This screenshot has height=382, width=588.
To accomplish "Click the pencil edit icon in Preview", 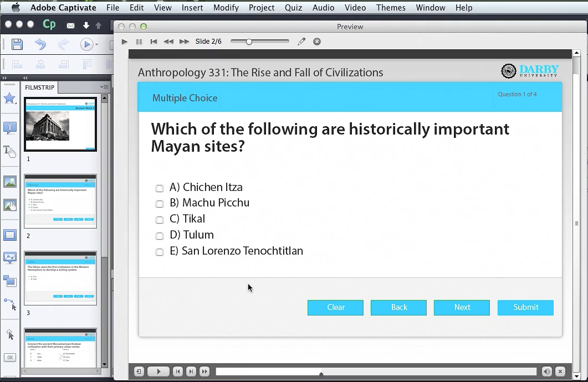I will click(301, 42).
